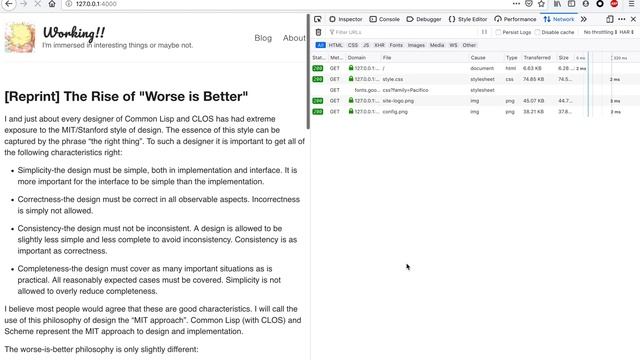Filter requests by Images
Viewport: 640px width, 360px height.
(416, 45)
